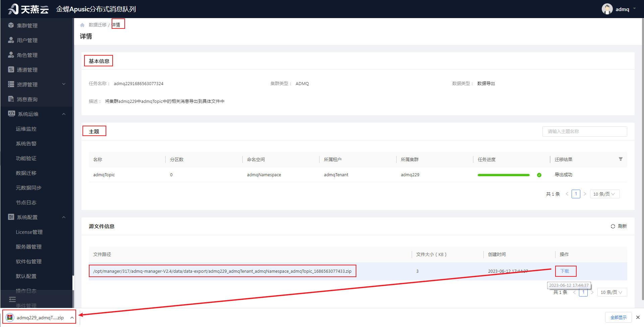Focus the 请输入主题名称 search field
Image resolution: width=644 pixels, height=327 pixels.
[585, 131]
